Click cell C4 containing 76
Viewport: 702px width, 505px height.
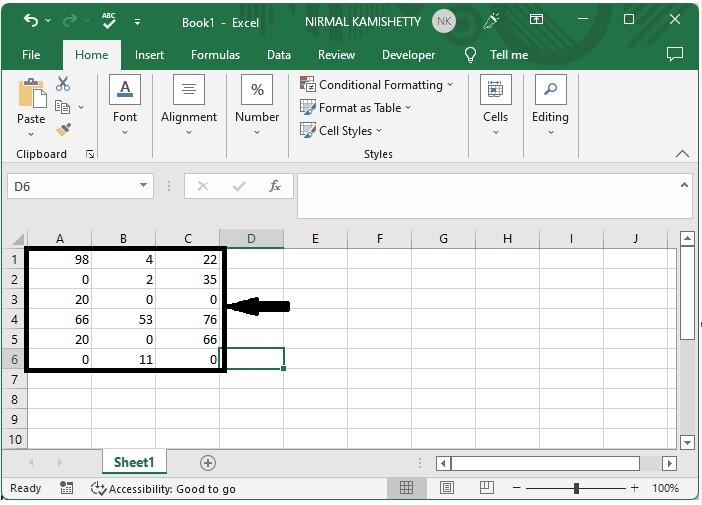[x=188, y=319]
